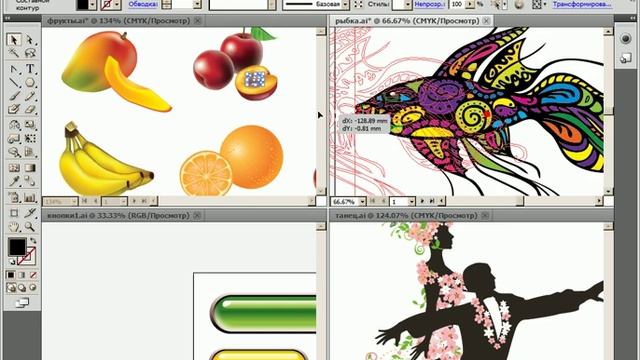Go to first artboard in фрукты.ai
Viewport: 640px width, 360px height.
pos(84,201)
